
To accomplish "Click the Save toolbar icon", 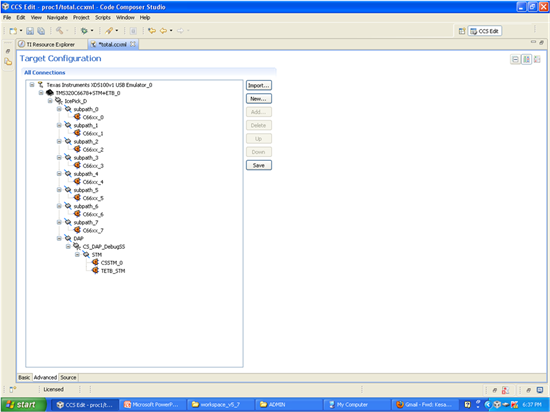I will pos(30,31).
